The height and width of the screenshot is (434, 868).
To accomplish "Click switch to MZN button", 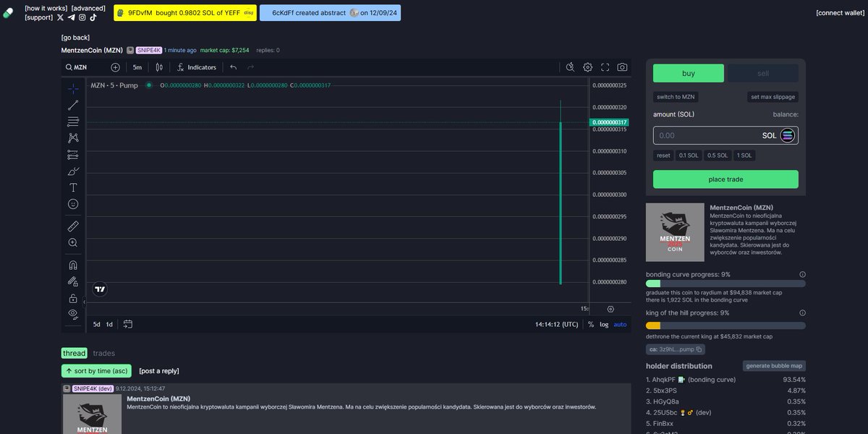I will [676, 97].
